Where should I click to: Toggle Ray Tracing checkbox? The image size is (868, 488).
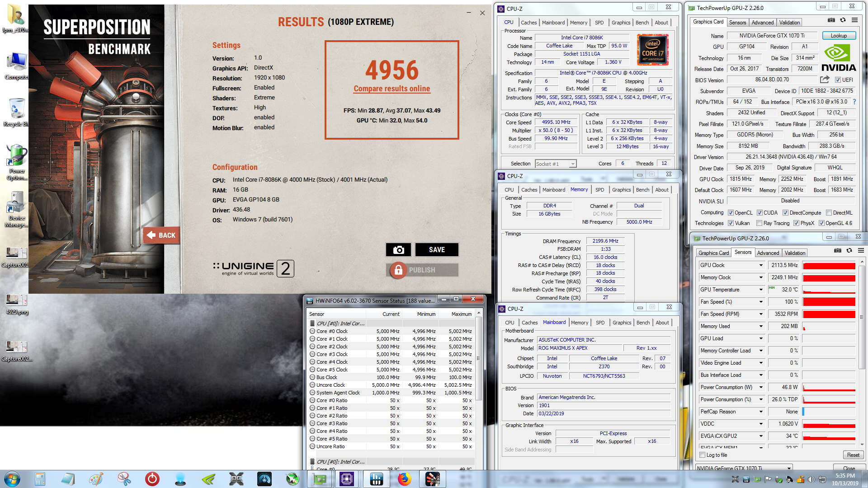coord(759,223)
